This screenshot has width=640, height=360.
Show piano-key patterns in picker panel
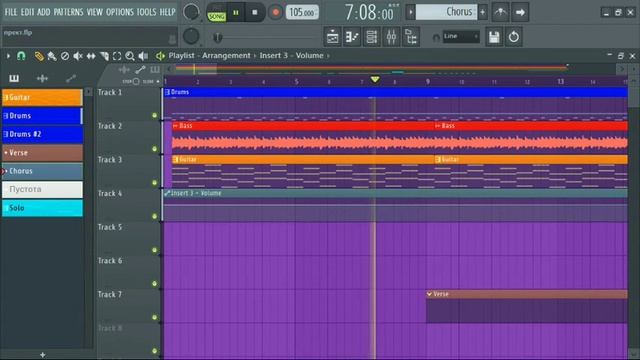[14, 78]
